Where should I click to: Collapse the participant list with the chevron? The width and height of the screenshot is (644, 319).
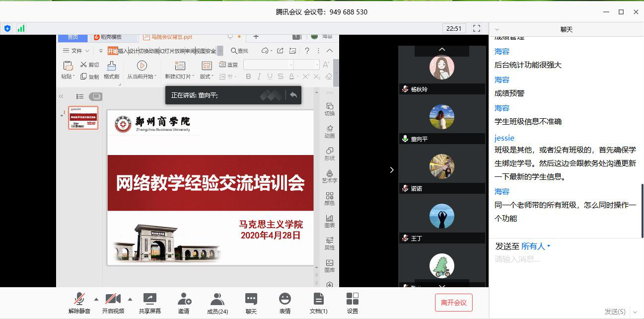[x=441, y=50]
